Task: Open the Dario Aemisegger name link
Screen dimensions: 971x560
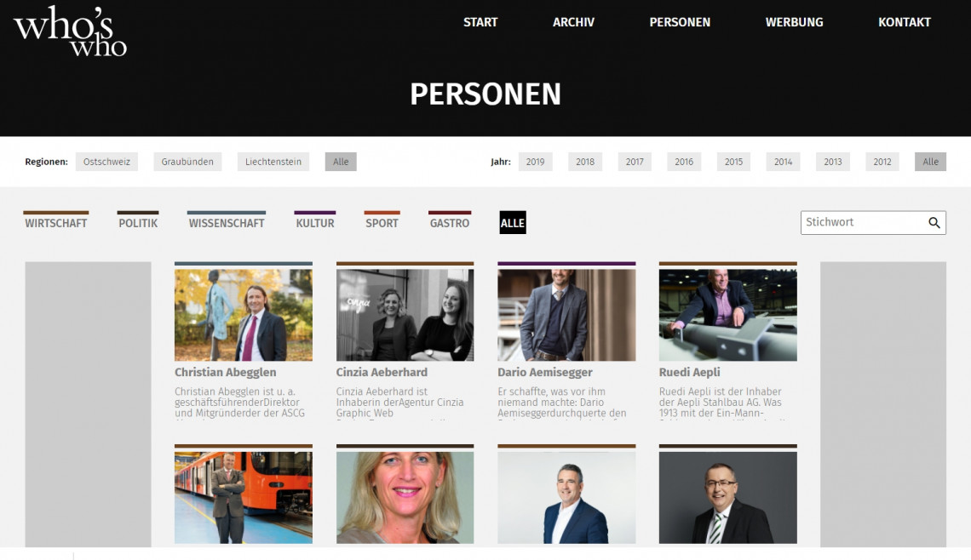Action: click(545, 373)
